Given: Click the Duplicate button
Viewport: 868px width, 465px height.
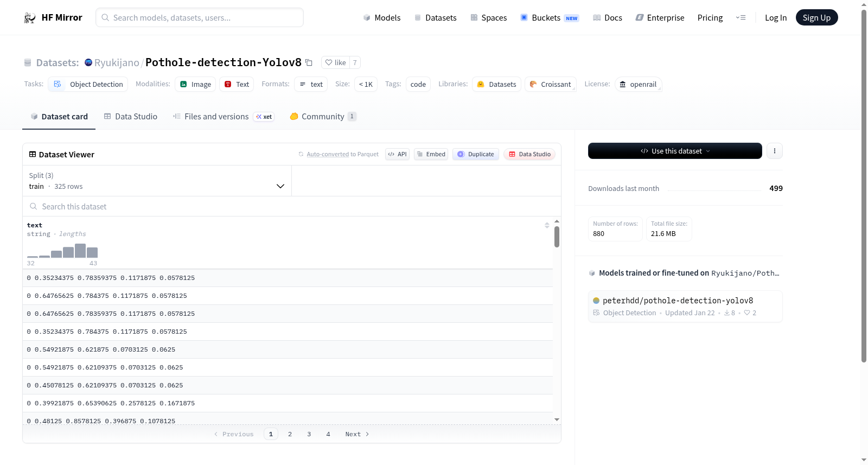Looking at the screenshot, I should [476, 154].
